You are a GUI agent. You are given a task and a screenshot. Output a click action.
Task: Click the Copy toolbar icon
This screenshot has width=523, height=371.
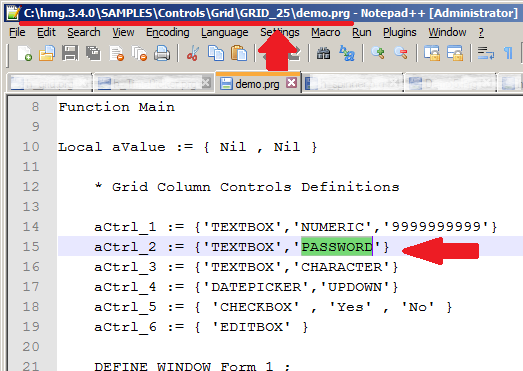pyautogui.click(x=215, y=53)
